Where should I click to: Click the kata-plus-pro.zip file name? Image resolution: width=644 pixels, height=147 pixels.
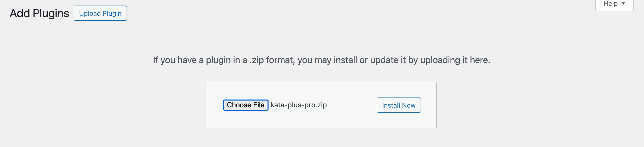click(299, 105)
